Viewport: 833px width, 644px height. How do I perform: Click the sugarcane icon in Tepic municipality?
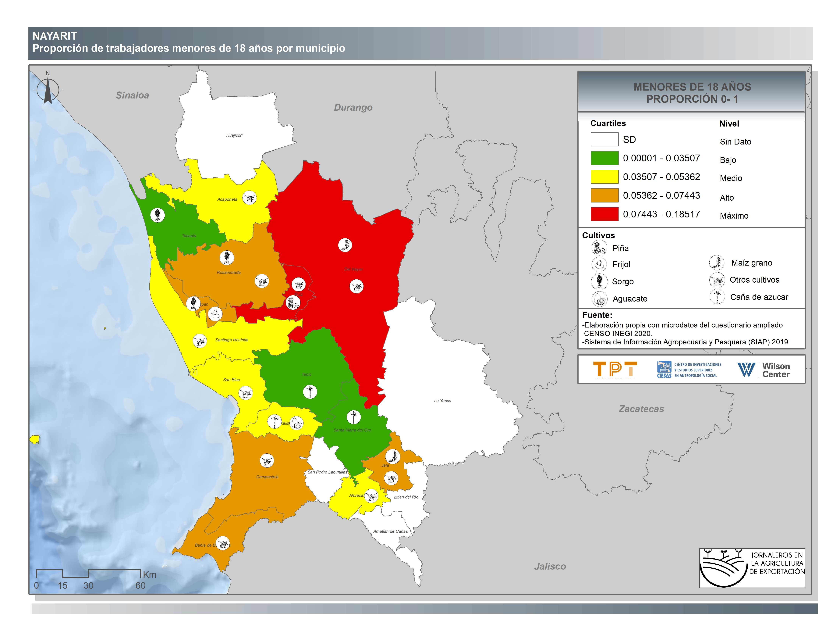pyautogui.click(x=310, y=392)
